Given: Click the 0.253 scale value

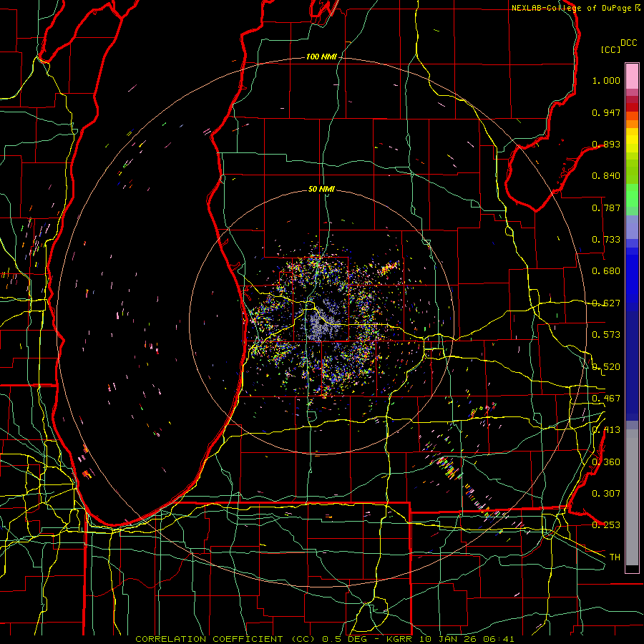Looking at the screenshot, I should click(606, 525).
